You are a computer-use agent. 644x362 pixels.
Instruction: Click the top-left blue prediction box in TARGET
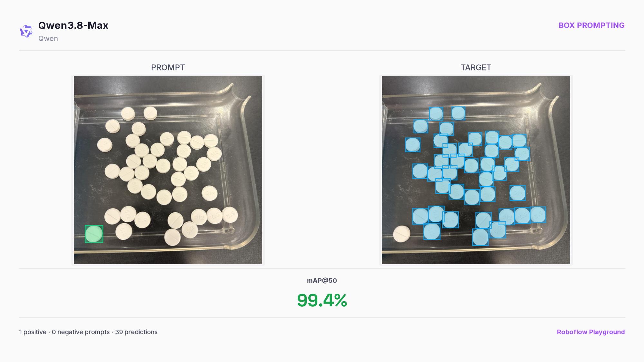coord(436,114)
